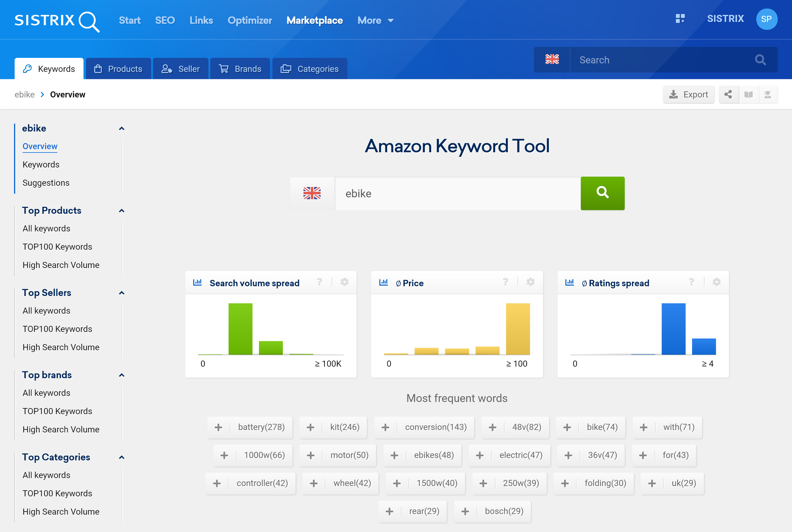The image size is (792, 532).
Task: Switch to the Keywords tab
Action: (x=49, y=69)
